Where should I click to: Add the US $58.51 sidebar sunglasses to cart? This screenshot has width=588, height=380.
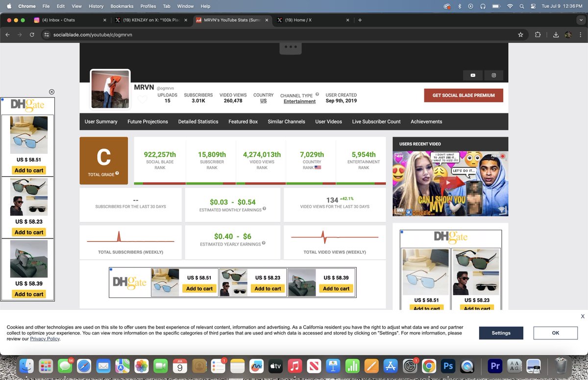[x=29, y=170]
